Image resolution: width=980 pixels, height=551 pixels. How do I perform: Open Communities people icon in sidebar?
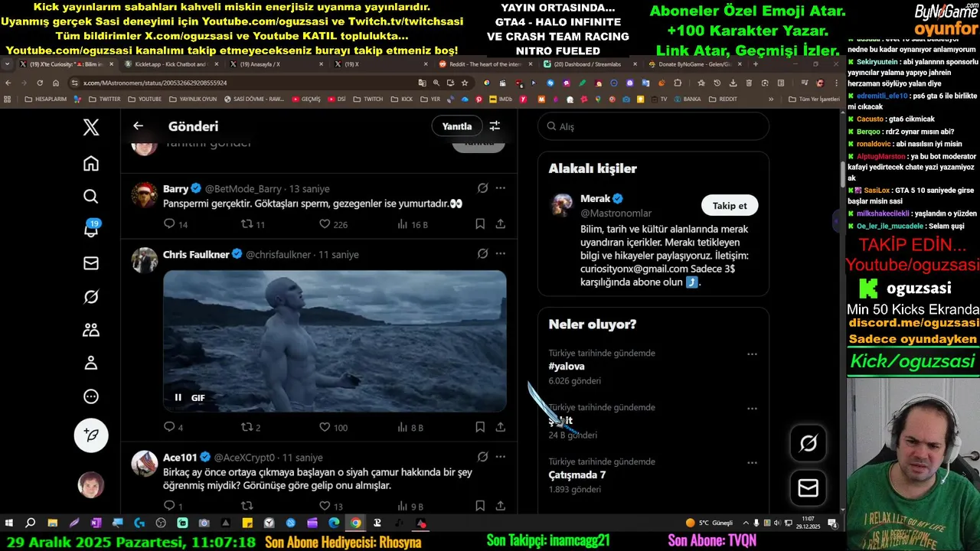(x=91, y=330)
